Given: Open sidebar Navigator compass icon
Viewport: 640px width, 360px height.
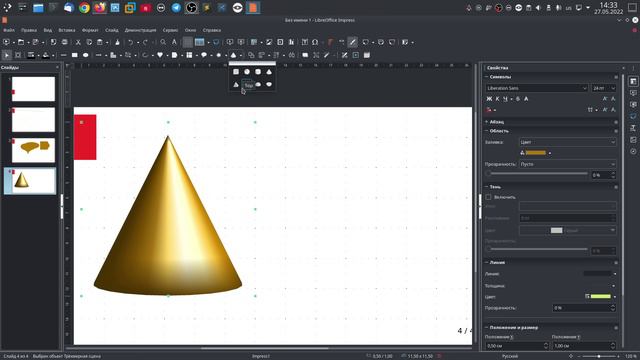Looking at the screenshot, I should (x=633, y=151).
